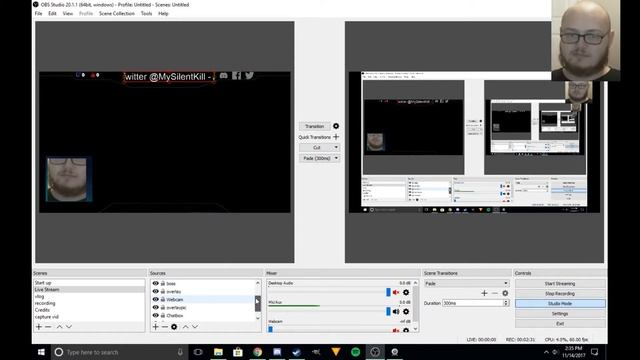Open the Fade (300ms) quick transition dropdown arrow
Screen dimensions: 640x360
click(x=336, y=158)
